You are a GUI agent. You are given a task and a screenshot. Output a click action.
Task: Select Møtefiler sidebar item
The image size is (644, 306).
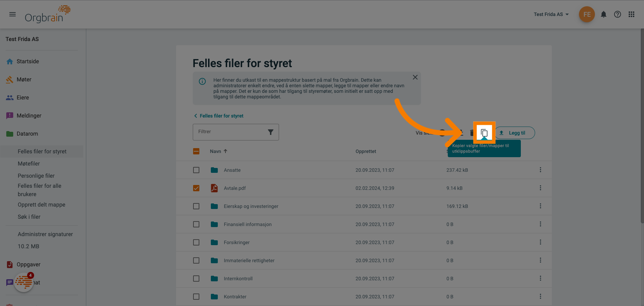tap(29, 163)
